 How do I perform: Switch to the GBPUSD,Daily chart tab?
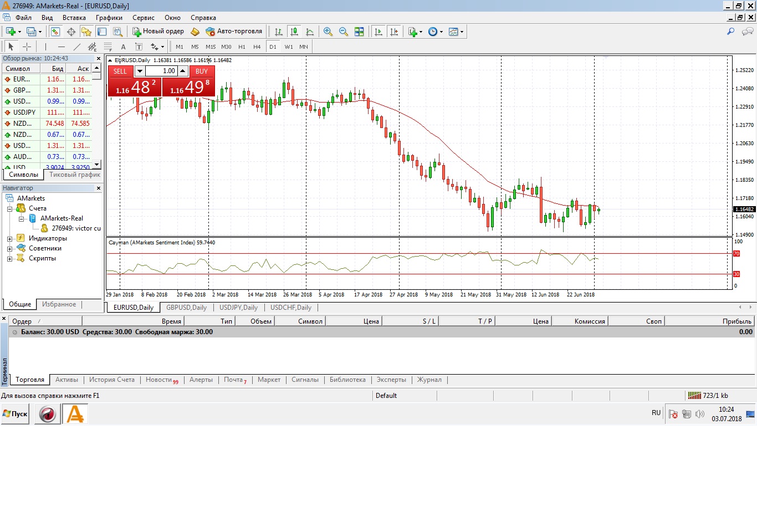(186, 308)
